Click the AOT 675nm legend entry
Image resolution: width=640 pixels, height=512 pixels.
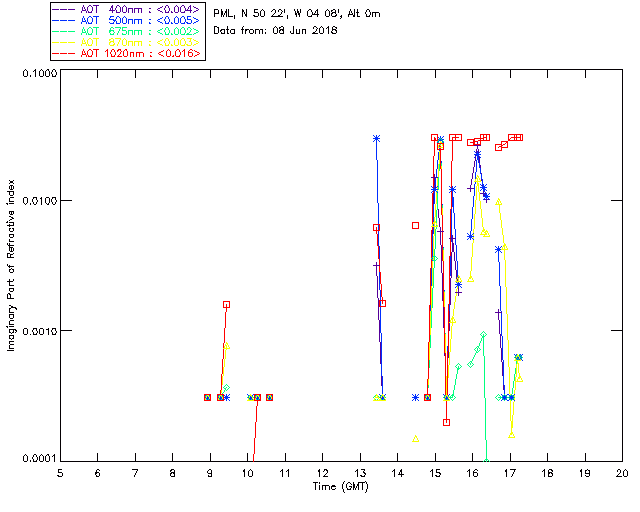click(127, 31)
